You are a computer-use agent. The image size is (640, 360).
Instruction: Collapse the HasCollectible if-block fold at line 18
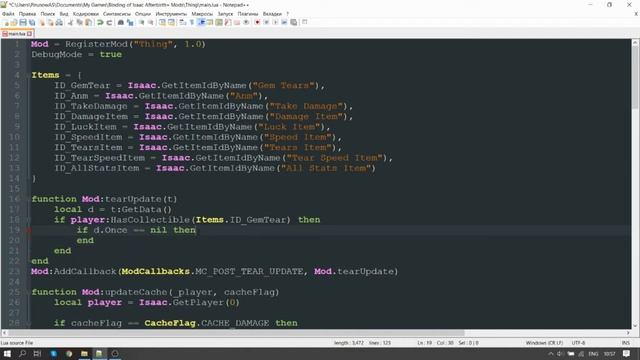pos(28,220)
